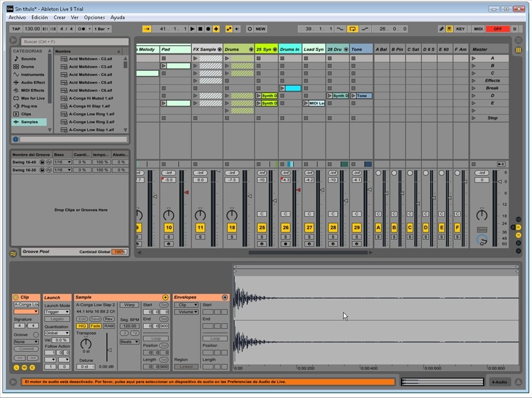This screenshot has height=398, width=532.
Task: Click the Rev. button to reverse sample
Action: pyautogui.click(x=109, y=319)
